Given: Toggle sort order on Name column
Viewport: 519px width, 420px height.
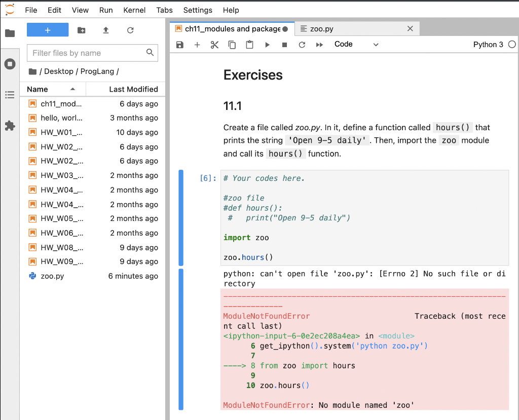Looking at the screenshot, I should point(38,89).
